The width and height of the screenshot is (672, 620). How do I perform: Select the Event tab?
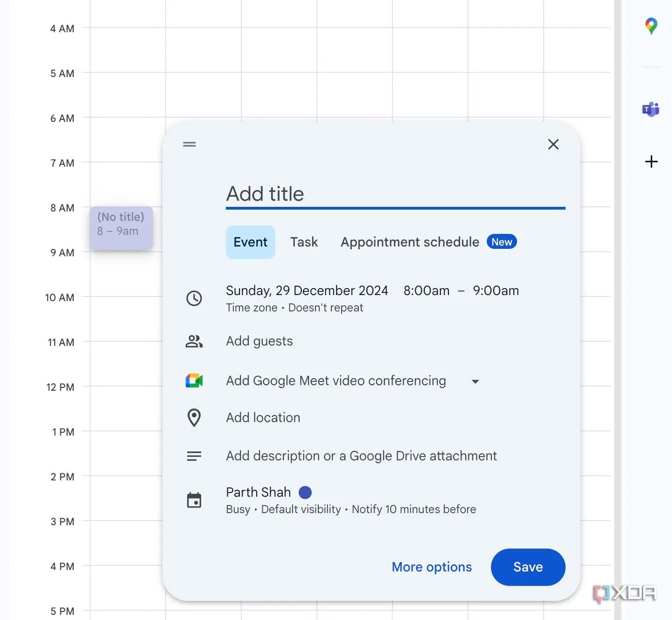point(251,242)
